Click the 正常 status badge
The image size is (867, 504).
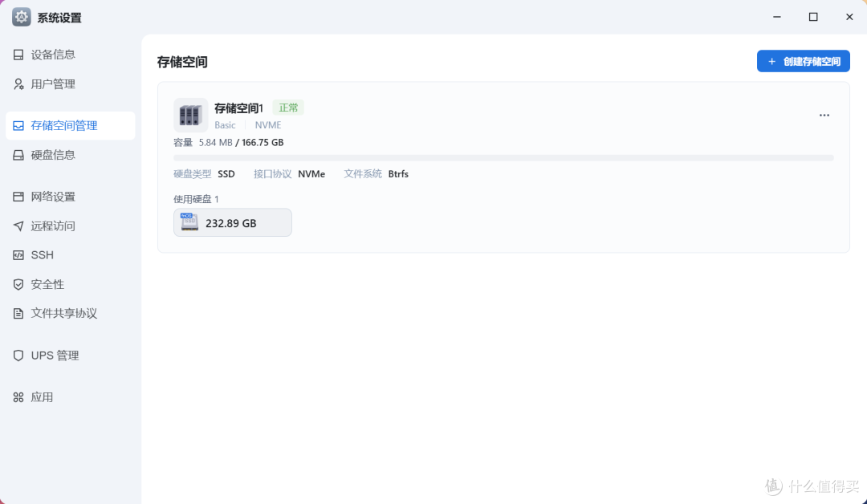(x=288, y=108)
